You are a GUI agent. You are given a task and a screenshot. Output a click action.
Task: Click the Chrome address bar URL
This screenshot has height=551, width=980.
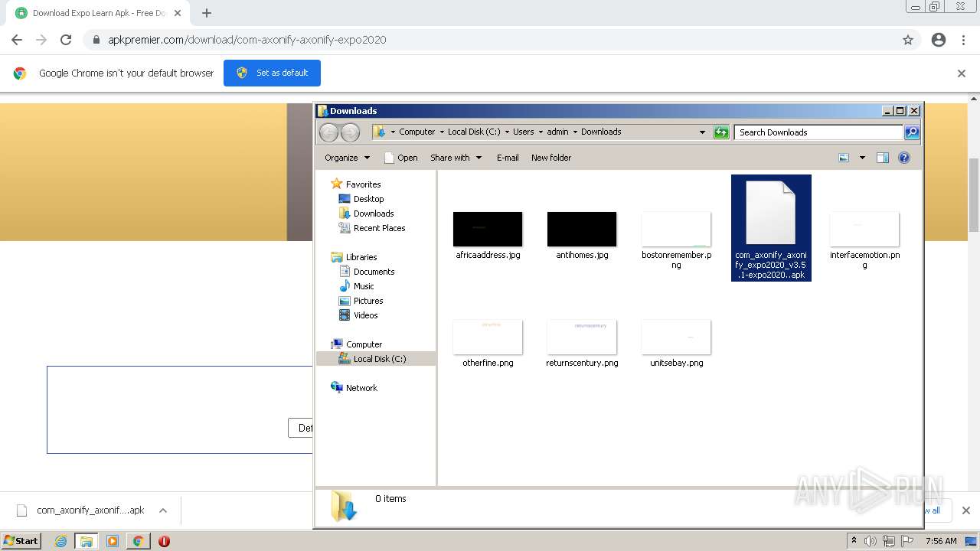pos(247,40)
